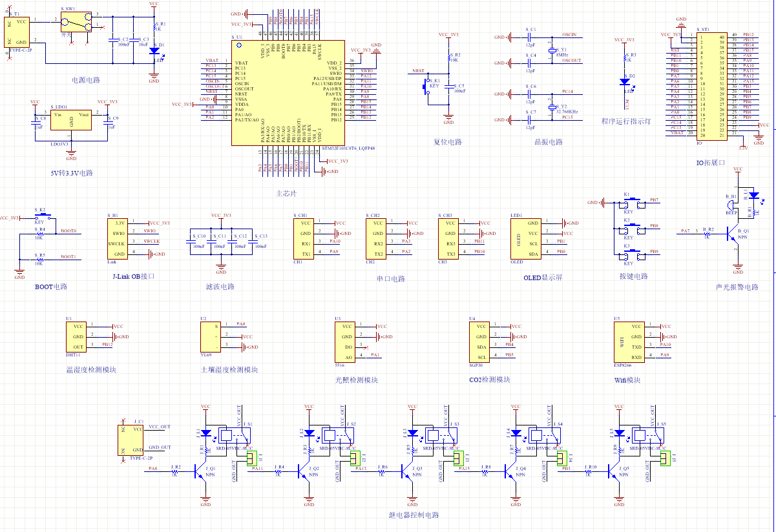Click the '电源电路' section label
The image size is (776, 532).
point(85,79)
